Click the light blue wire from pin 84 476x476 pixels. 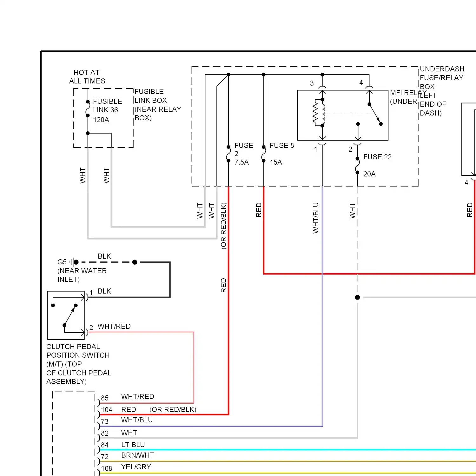point(288,450)
